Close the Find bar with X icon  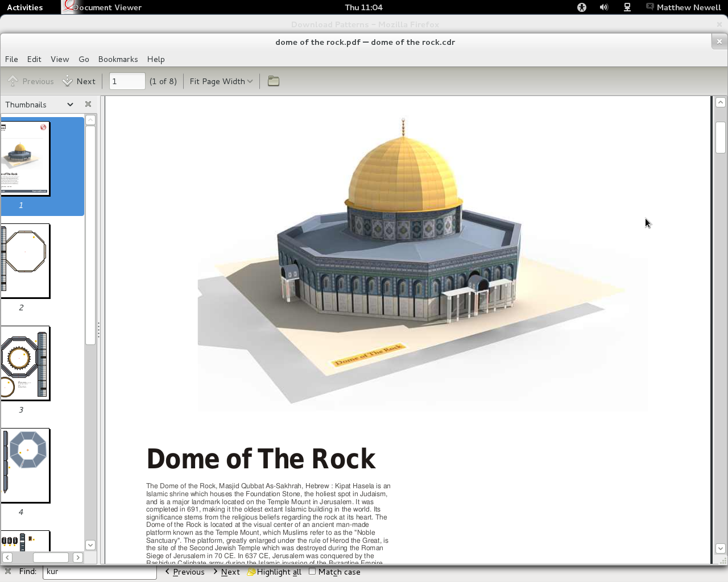pos(8,571)
